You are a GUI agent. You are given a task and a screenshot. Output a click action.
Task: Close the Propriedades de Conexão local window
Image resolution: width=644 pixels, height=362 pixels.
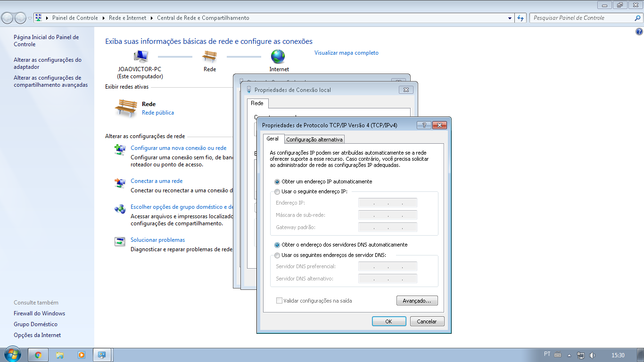coord(406,90)
